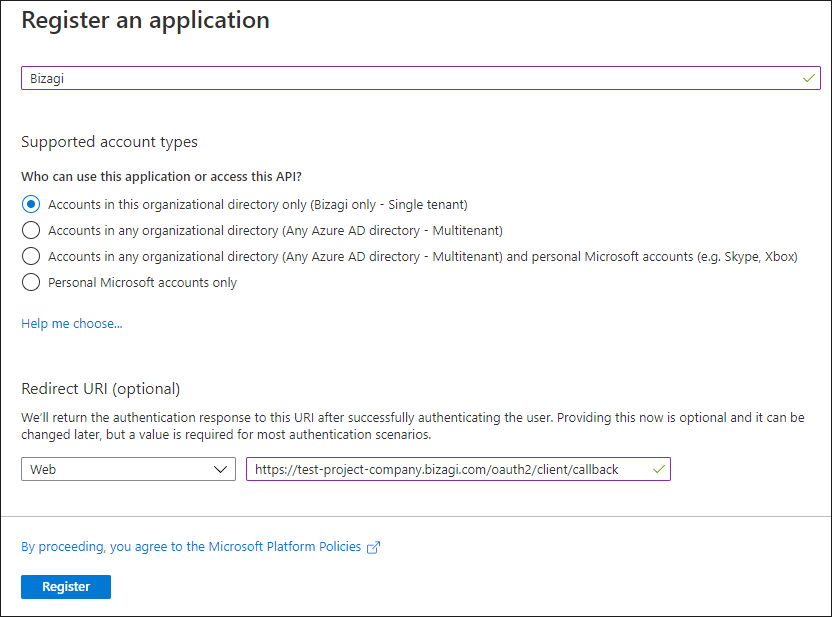Click 'Who can use this application' question text

coord(161,177)
